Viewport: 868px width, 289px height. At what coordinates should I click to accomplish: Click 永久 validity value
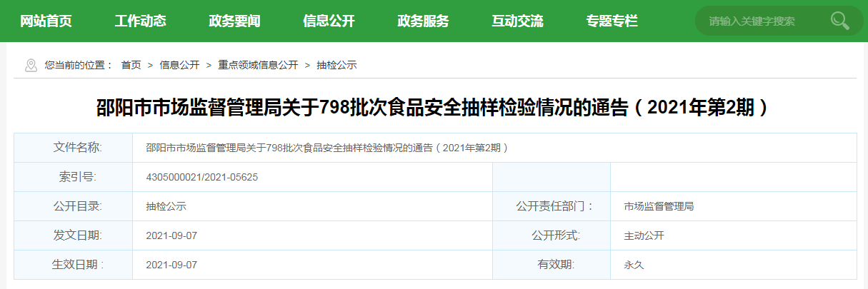634,265
